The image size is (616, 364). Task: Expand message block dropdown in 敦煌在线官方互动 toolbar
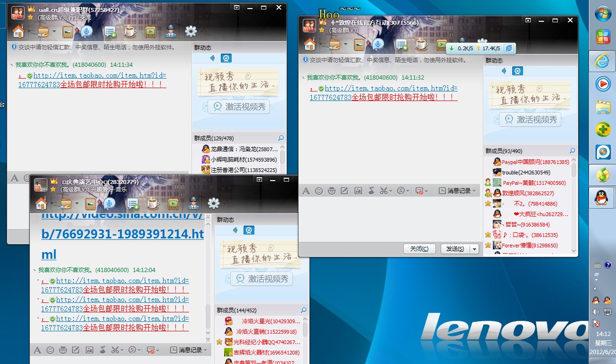point(426,191)
